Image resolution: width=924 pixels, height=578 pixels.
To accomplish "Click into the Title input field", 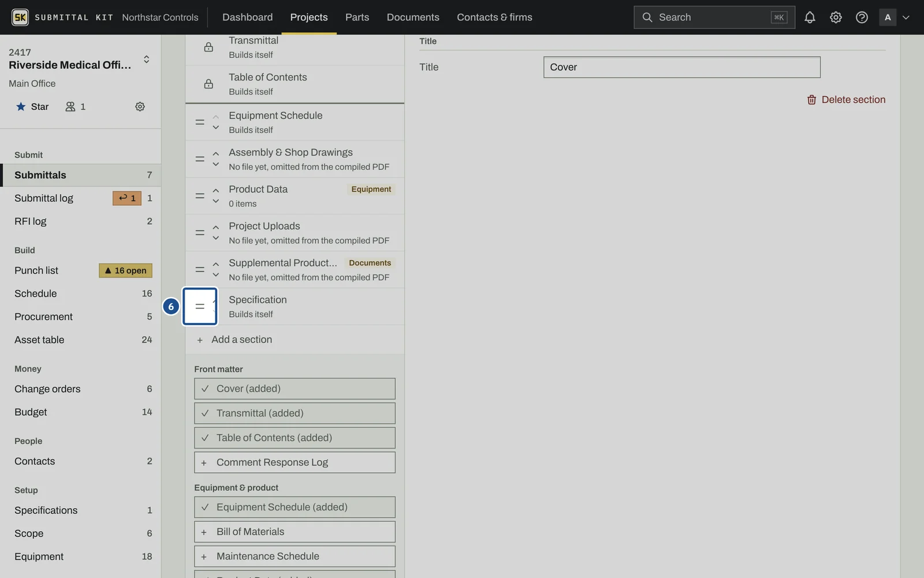I will (681, 67).
